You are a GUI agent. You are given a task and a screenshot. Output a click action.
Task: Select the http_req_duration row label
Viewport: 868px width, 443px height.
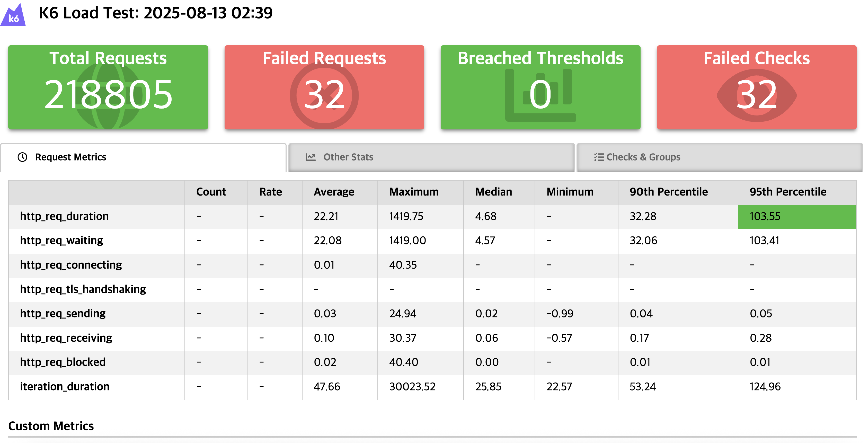[x=64, y=216]
